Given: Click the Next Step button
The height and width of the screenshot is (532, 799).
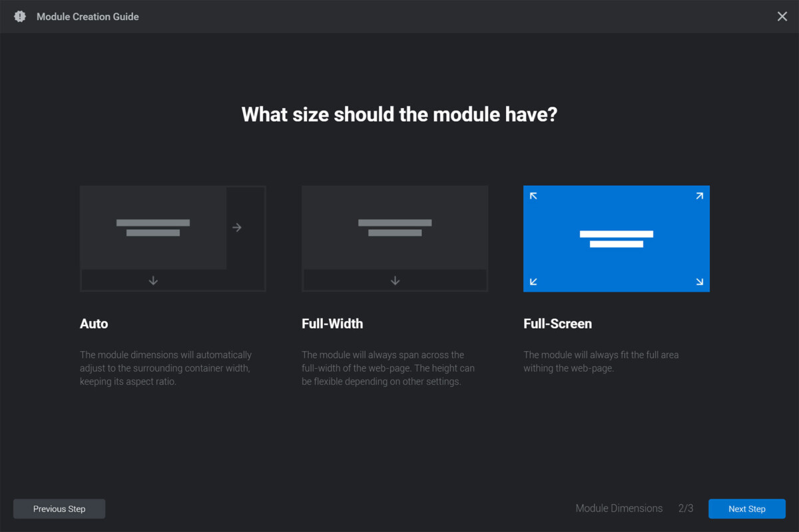Looking at the screenshot, I should coord(747,509).
